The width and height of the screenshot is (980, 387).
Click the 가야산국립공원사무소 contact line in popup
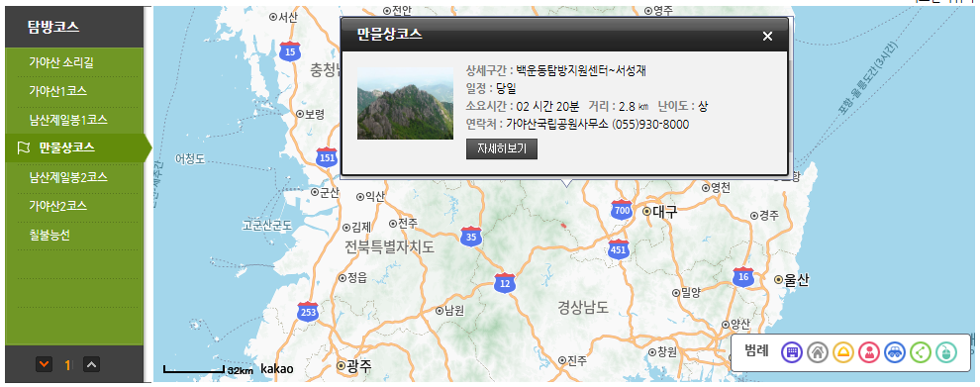tap(577, 125)
